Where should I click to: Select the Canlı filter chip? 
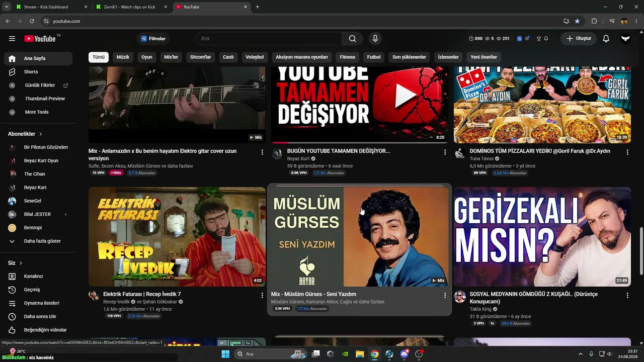228,57
